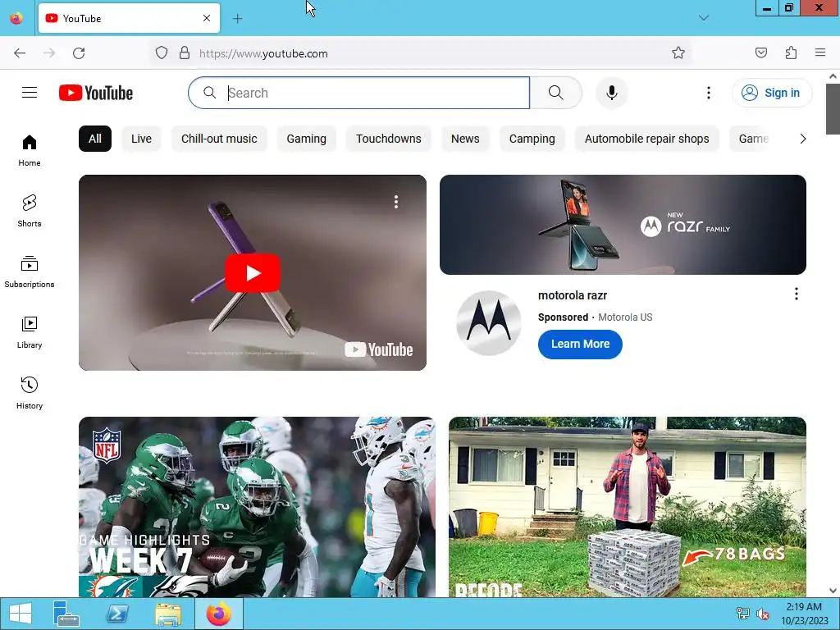Select the Camping filter chip

[x=532, y=139]
